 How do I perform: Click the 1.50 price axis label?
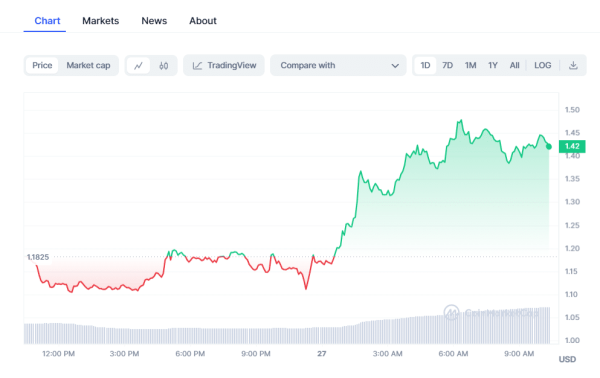point(572,110)
